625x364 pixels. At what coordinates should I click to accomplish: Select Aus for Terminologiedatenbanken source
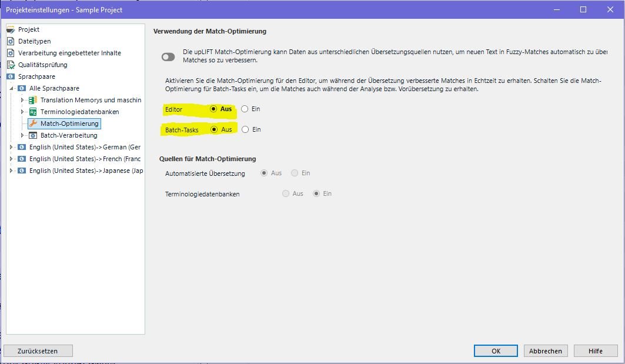pyautogui.click(x=286, y=193)
